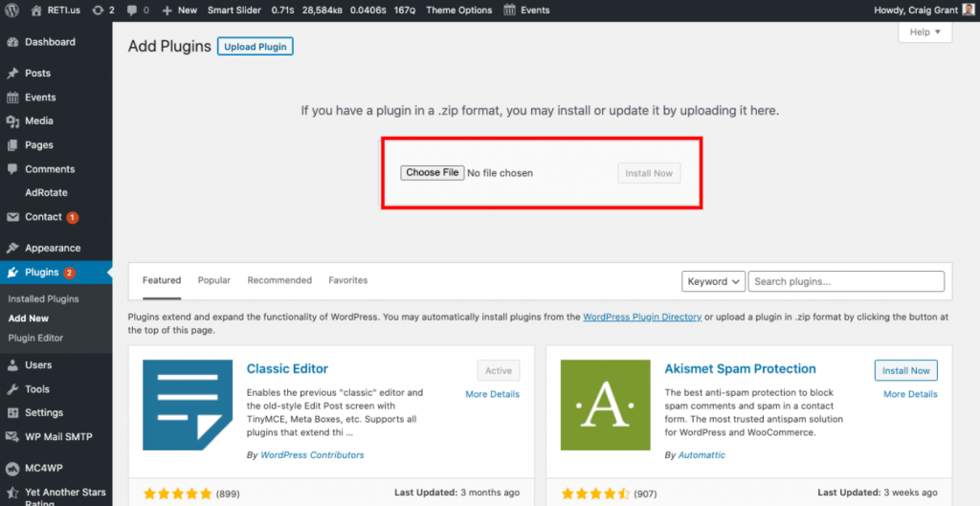Screen dimensions: 980x506
Task: Click the Posts pushpin icon
Action: [12, 73]
